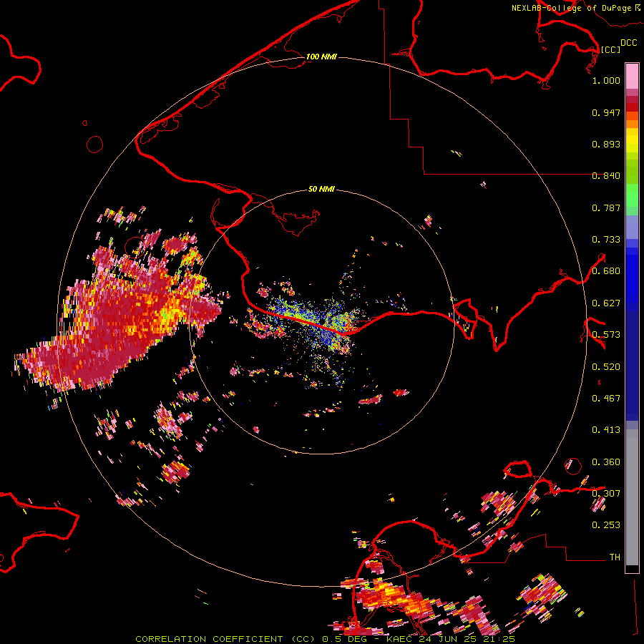Pick the yellow segment of the color bar
This screenshot has height=644, width=644.
632,140
